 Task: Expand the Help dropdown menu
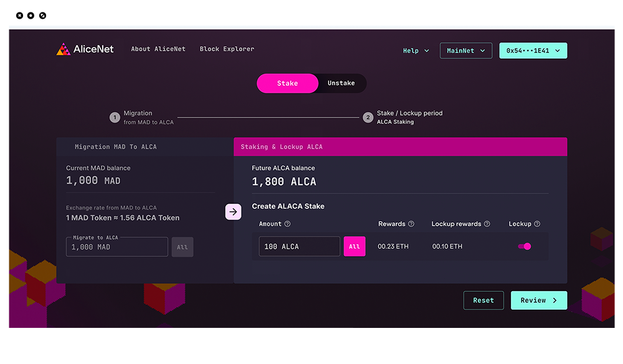tap(416, 51)
